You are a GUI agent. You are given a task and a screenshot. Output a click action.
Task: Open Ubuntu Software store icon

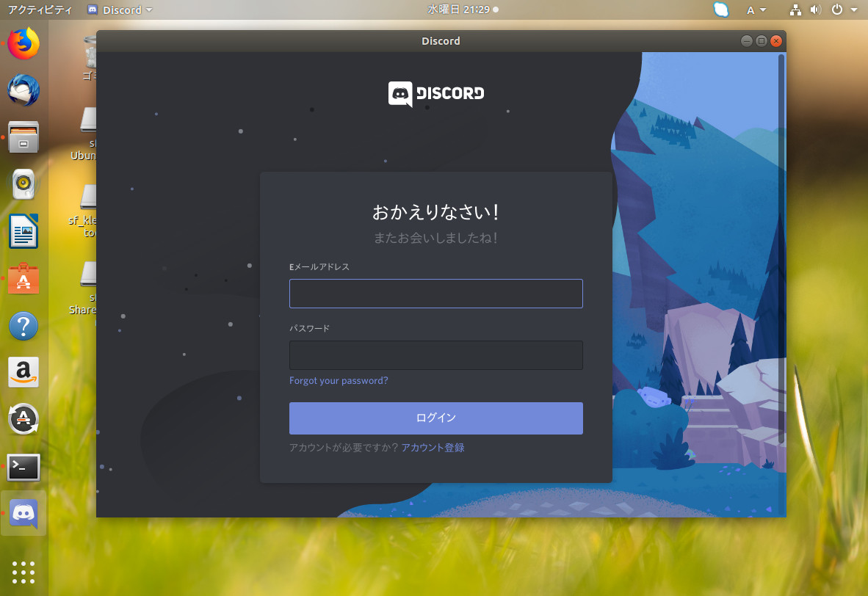[23, 278]
